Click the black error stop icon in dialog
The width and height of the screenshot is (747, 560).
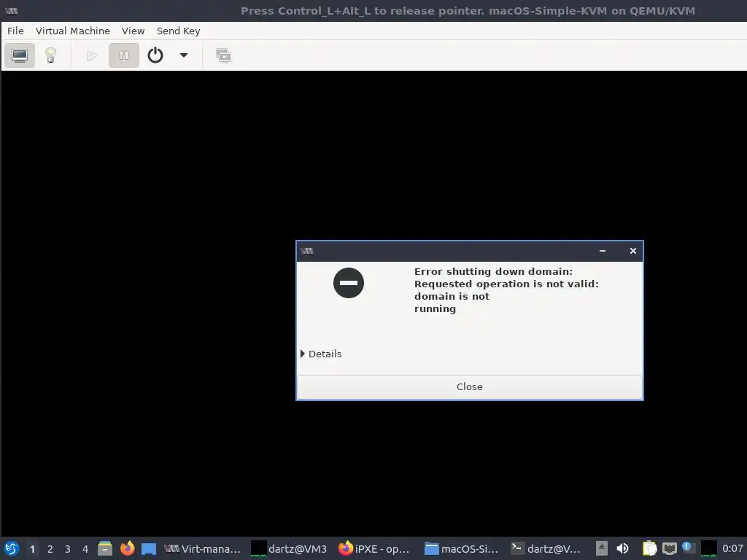348,283
